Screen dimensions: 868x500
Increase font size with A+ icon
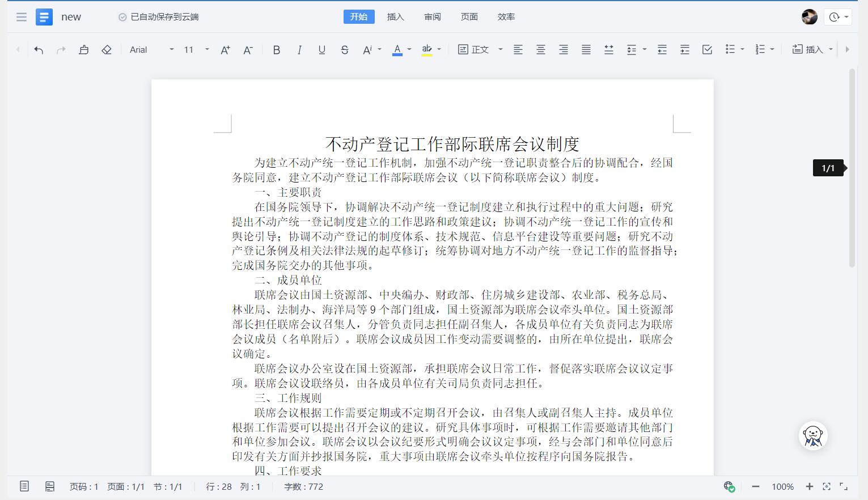tap(225, 50)
